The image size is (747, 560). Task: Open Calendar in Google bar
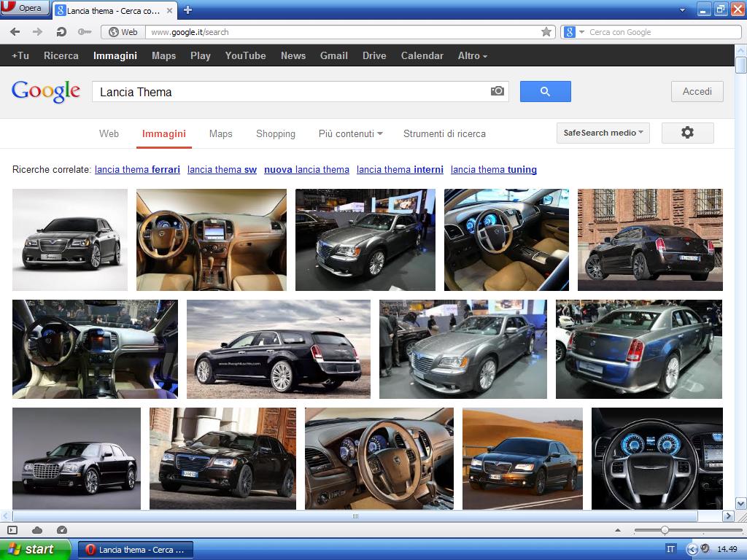pyautogui.click(x=422, y=55)
